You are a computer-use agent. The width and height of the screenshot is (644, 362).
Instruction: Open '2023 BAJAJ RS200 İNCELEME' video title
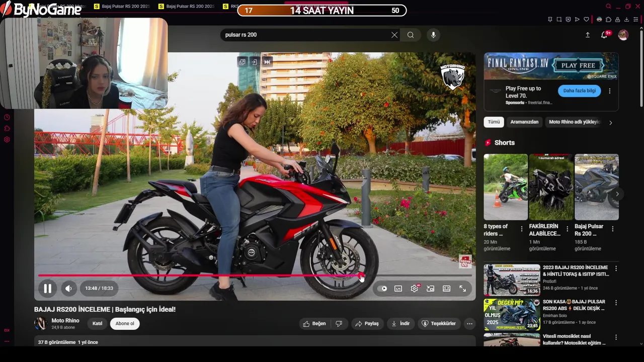tap(576, 271)
